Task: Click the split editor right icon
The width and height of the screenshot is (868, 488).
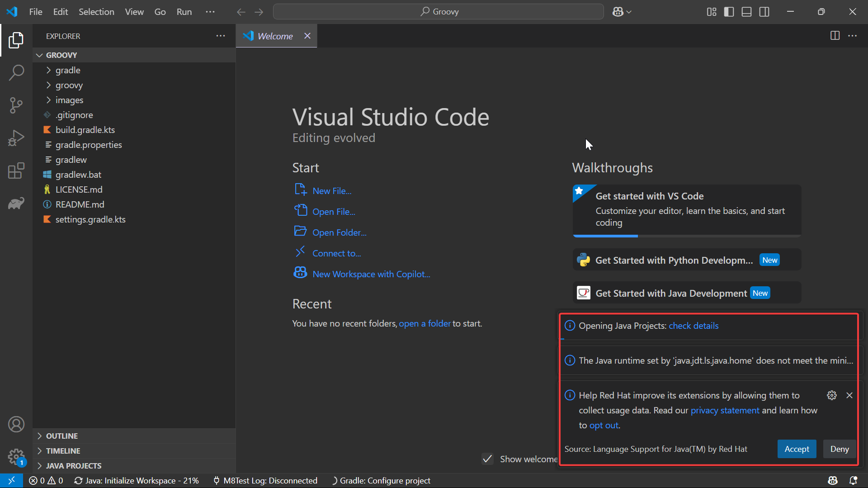Action: [835, 36]
